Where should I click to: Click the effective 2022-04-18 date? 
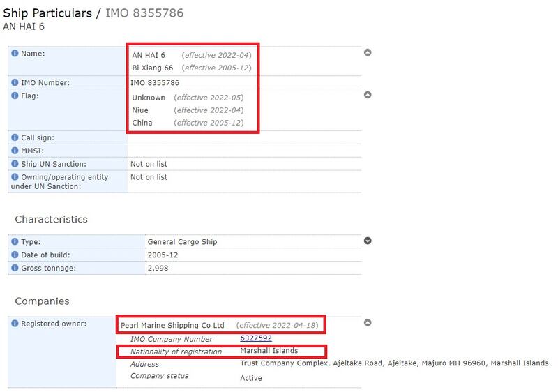point(277,325)
